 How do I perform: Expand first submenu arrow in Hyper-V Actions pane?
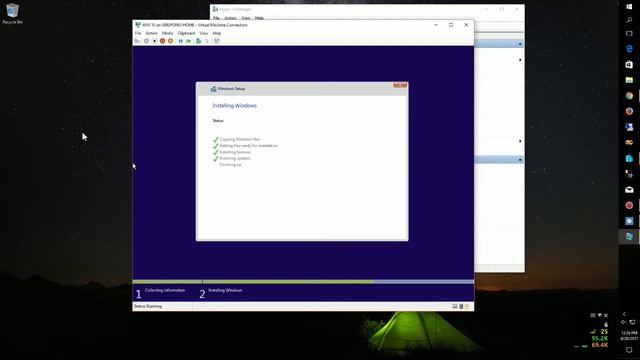pos(520,60)
